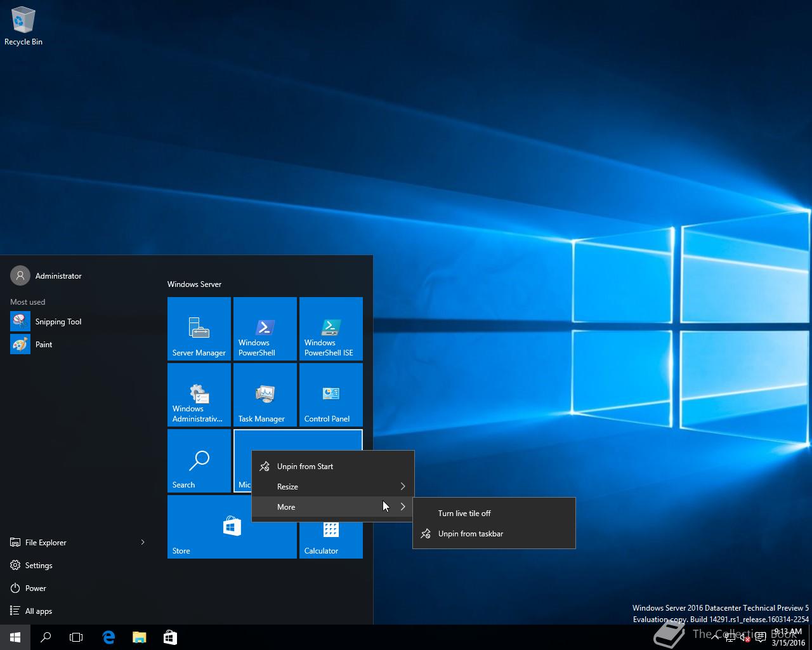Click the Search tile
This screenshot has height=650, width=812.
click(x=199, y=461)
